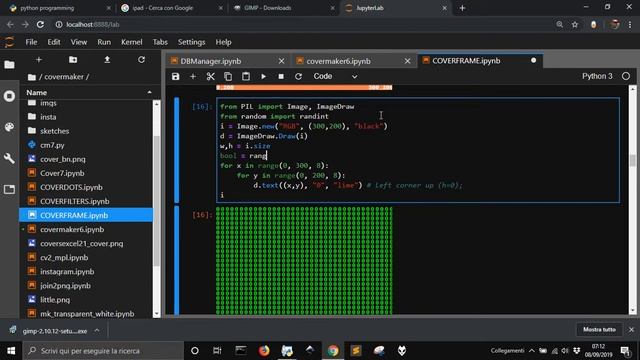640x360 pixels.
Task: Reload the browser page
Action: (x=40, y=24)
